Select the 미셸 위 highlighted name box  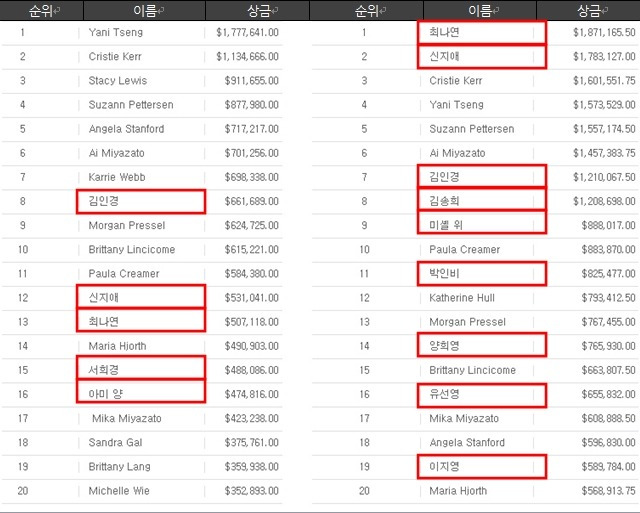[x=482, y=225]
